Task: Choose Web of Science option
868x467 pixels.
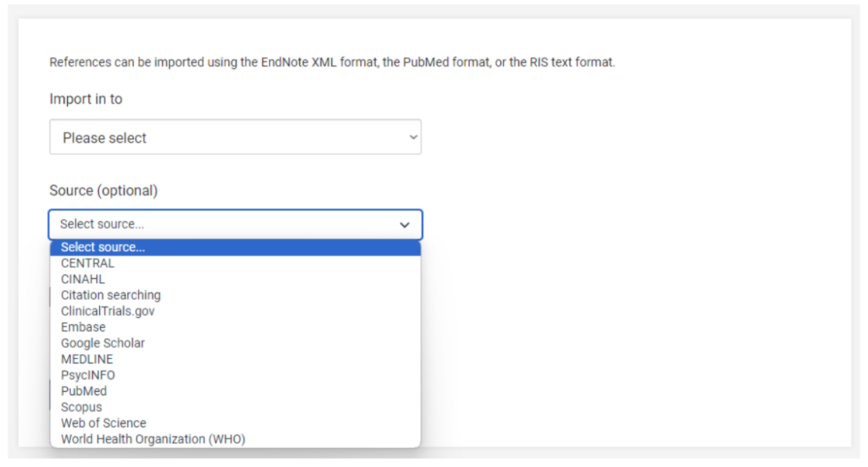Action: click(x=103, y=423)
